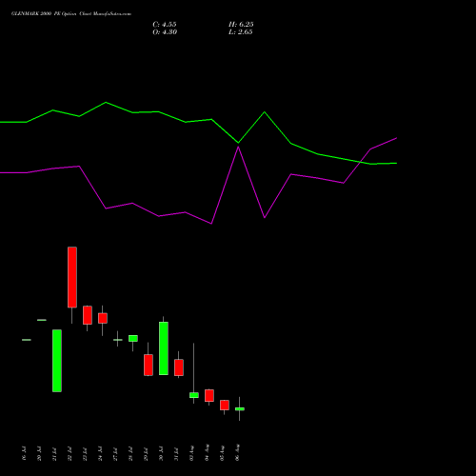Click the 30 Jul date label

(x=161, y=453)
